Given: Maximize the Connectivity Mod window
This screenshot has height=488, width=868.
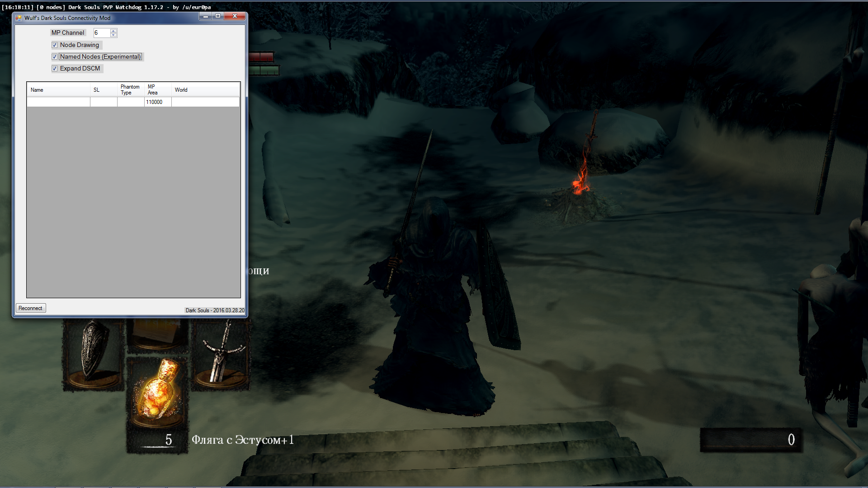Looking at the screenshot, I should (x=218, y=16).
